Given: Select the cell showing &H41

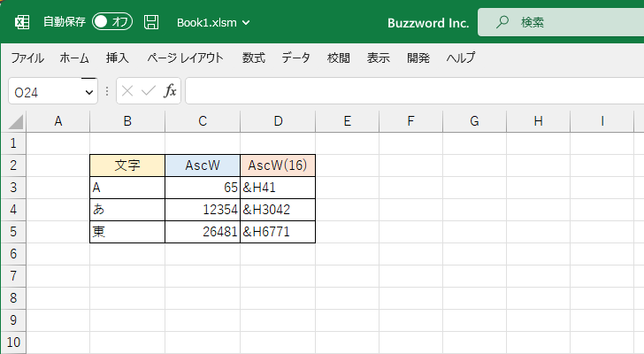Looking at the screenshot, I should [278, 188].
